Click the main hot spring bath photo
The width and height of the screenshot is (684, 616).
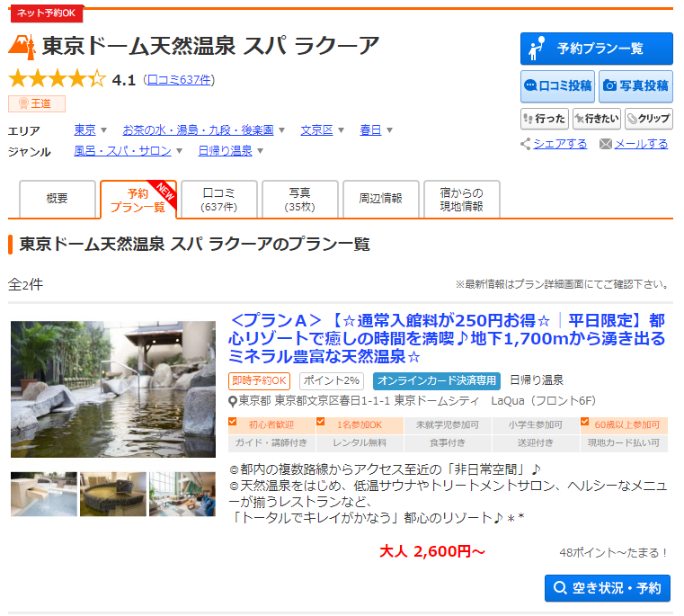coord(113,388)
